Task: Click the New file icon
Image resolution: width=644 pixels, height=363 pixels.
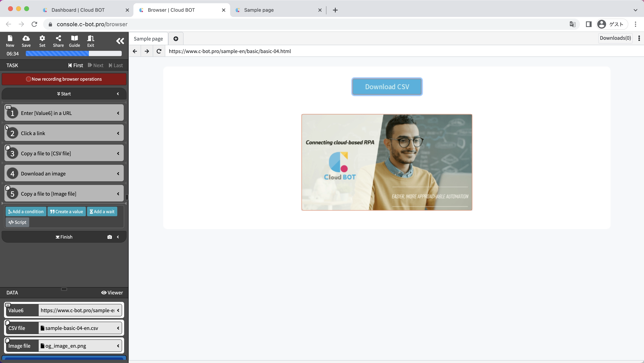Action: (10, 41)
